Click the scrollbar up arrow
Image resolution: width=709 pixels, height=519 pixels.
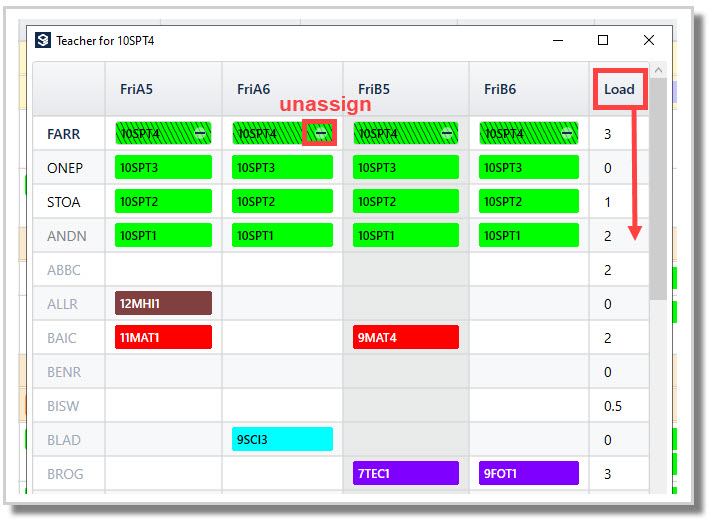(658, 71)
